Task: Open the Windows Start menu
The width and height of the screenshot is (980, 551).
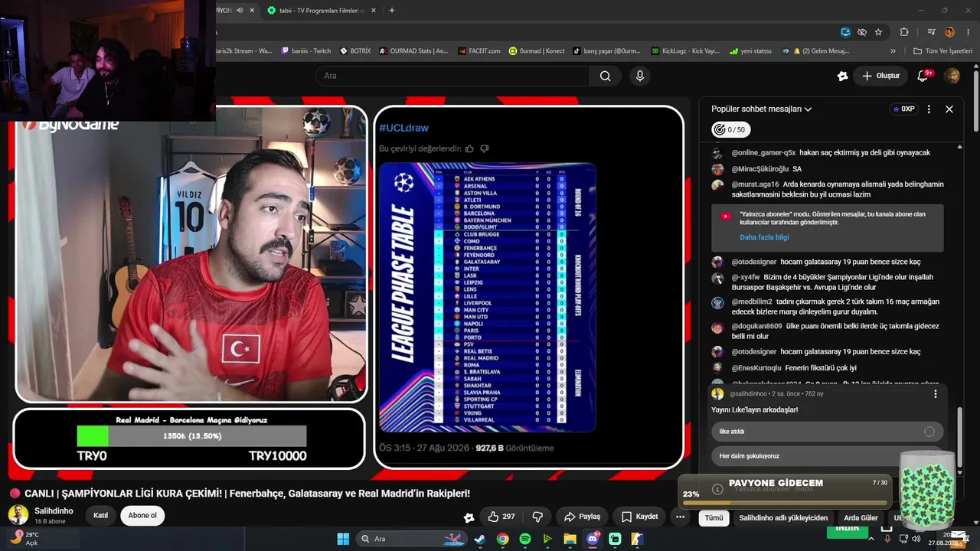Action: click(x=343, y=539)
